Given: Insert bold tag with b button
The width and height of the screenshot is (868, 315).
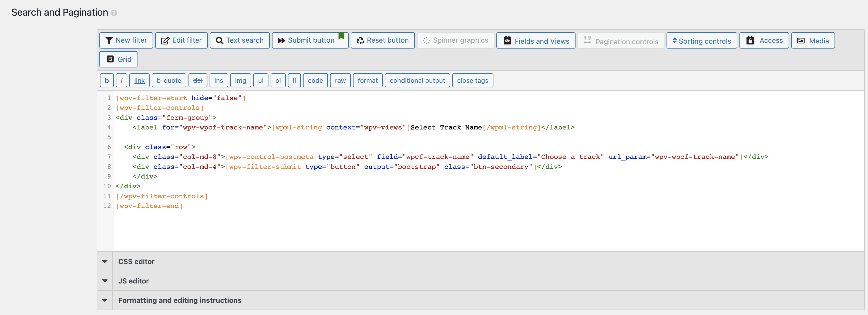Looking at the screenshot, I should point(107,80).
